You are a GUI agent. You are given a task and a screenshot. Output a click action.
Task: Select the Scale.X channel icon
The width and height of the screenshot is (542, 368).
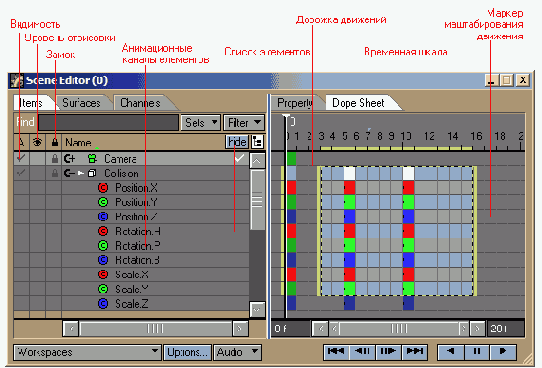point(103,274)
